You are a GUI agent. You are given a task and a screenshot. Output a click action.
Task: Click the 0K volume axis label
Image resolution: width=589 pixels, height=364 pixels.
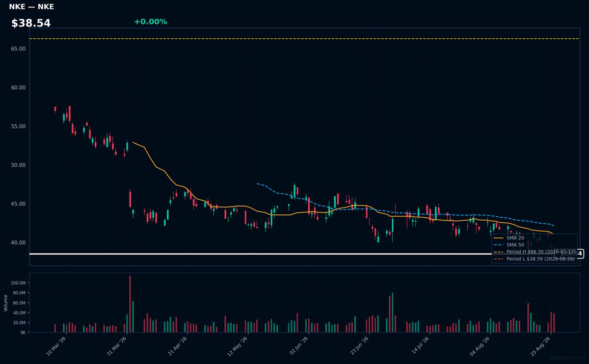(x=23, y=333)
